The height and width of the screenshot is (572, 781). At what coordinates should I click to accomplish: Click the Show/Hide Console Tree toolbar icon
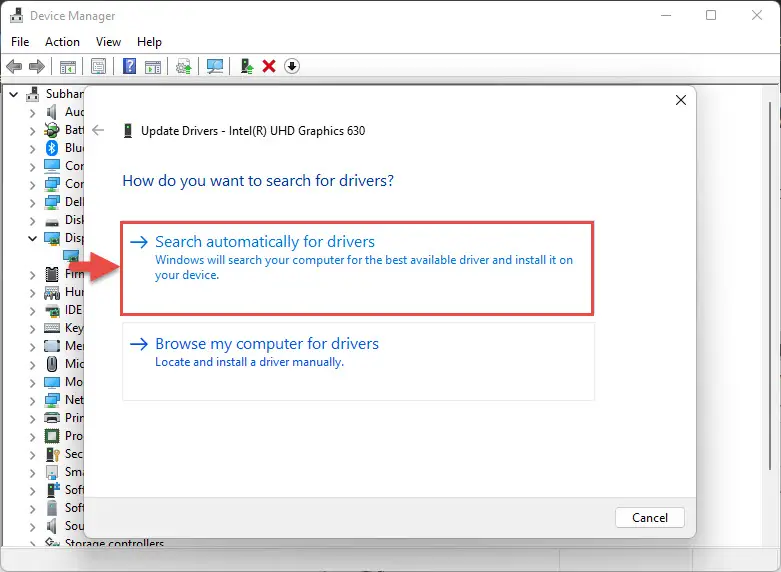click(68, 66)
